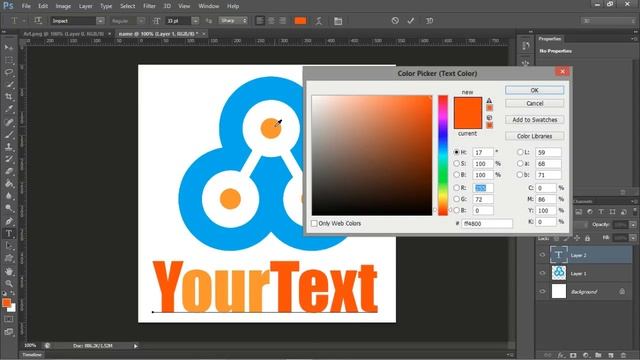640x360 pixels.
Task: Switch to the name document tab
Action: [158, 34]
